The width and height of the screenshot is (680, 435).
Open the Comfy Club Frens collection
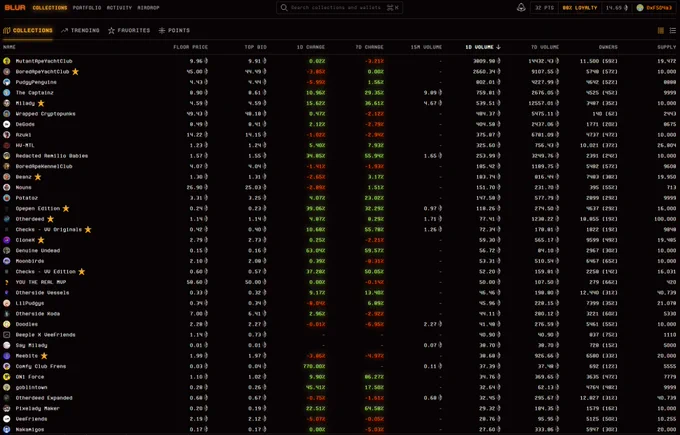pyautogui.click(x=41, y=366)
